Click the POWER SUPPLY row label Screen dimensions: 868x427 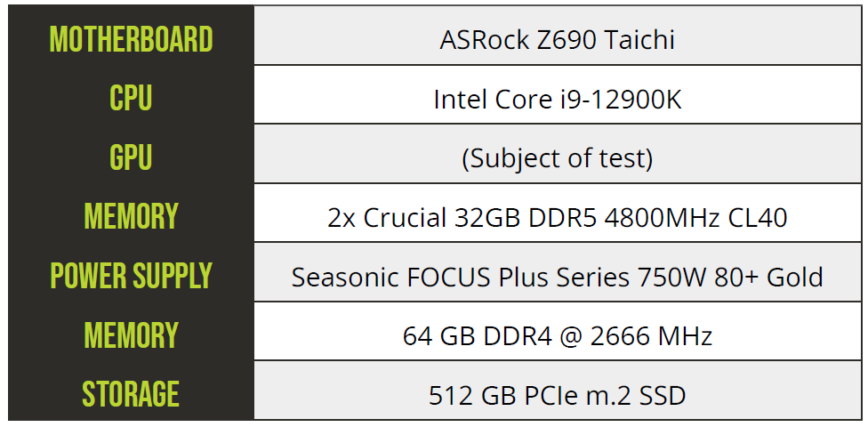click(132, 275)
